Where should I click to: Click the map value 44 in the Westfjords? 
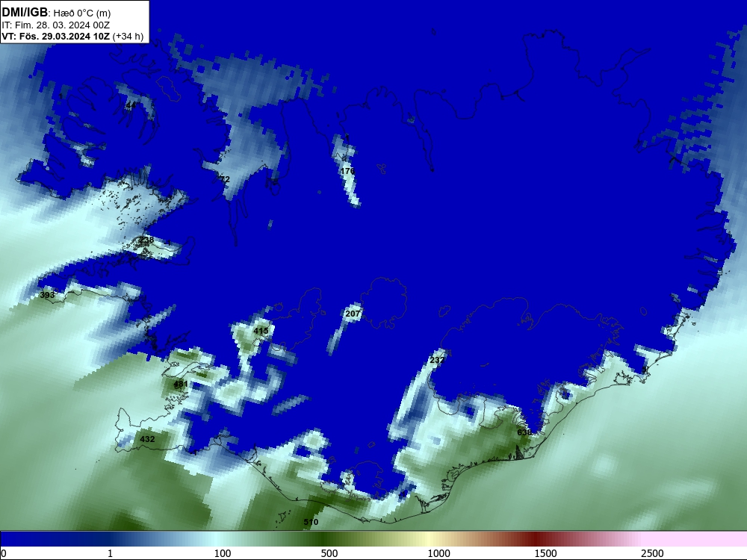click(131, 105)
